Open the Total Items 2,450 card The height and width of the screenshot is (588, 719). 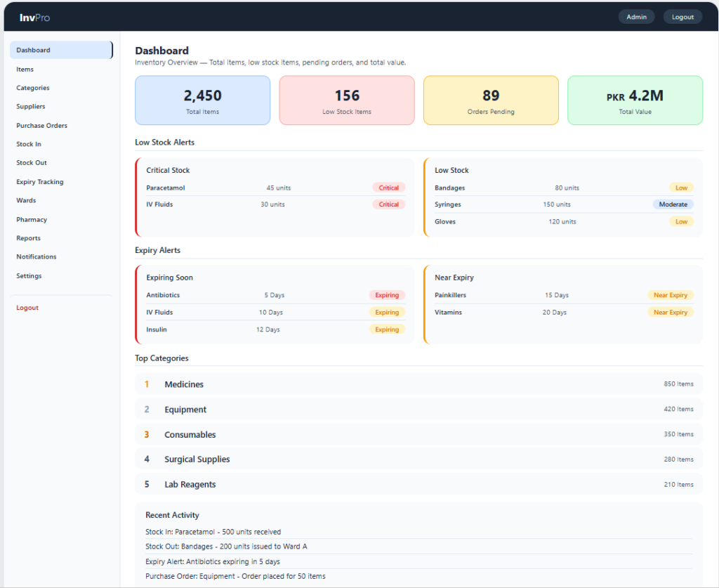point(203,100)
